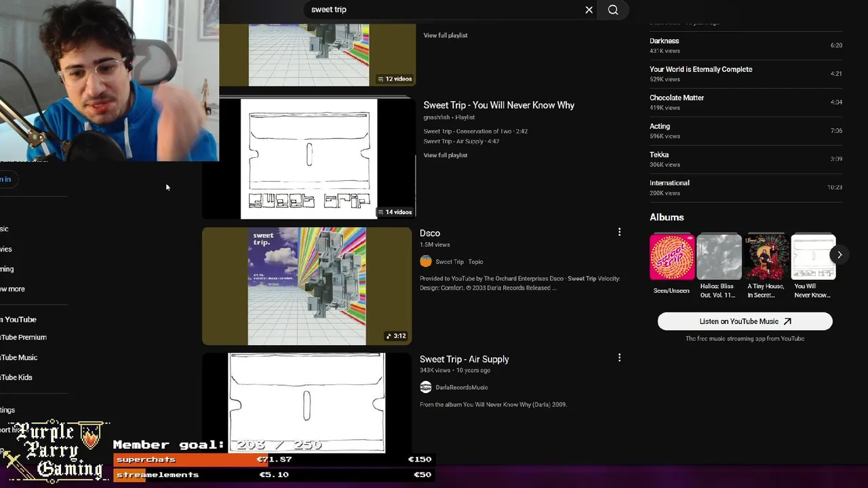
Task: Open the Sweet Trip - Air Supply thumbnail
Action: pyautogui.click(x=307, y=403)
